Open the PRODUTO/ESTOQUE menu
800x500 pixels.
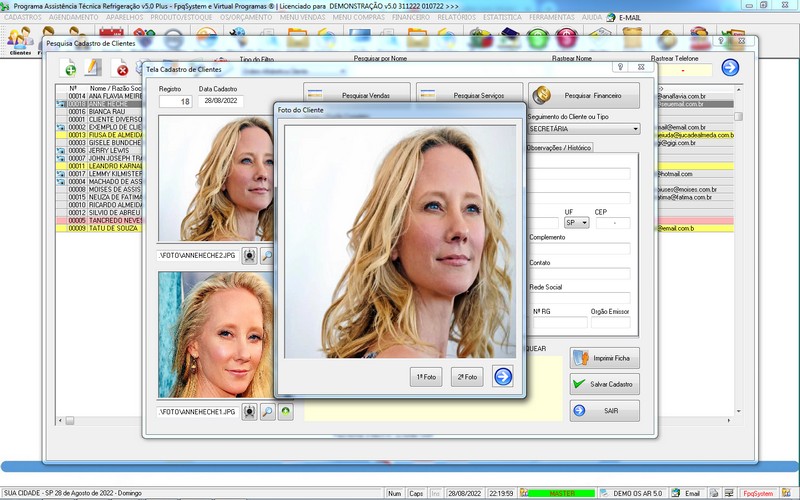(x=181, y=17)
